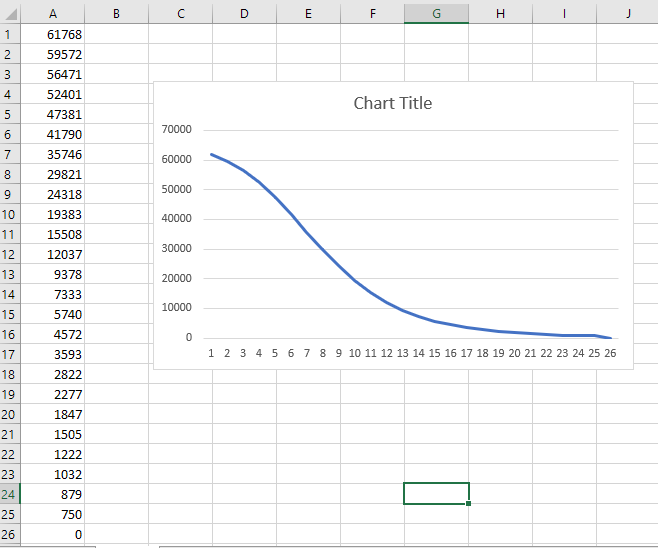Click cell containing 2822
The image size is (658, 548).
(x=52, y=374)
